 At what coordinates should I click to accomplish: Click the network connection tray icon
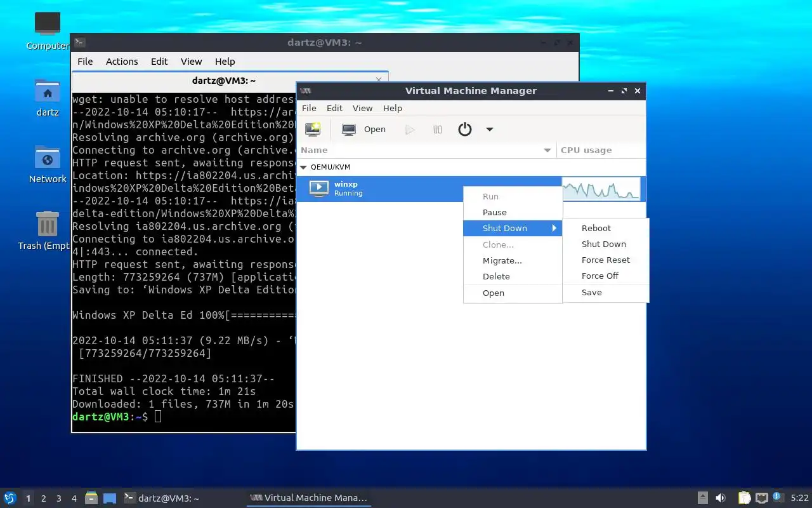pyautogui.click(x=761, y=498)
